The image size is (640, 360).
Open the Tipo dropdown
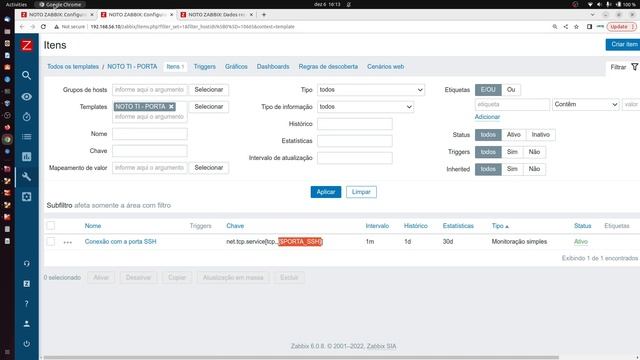pyautogui.click(x=371, y=90)
